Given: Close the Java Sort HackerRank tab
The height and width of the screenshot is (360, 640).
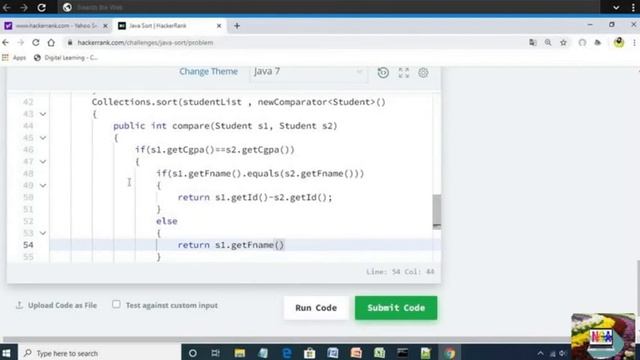Looking at the screenshot, I should point(219,26).
